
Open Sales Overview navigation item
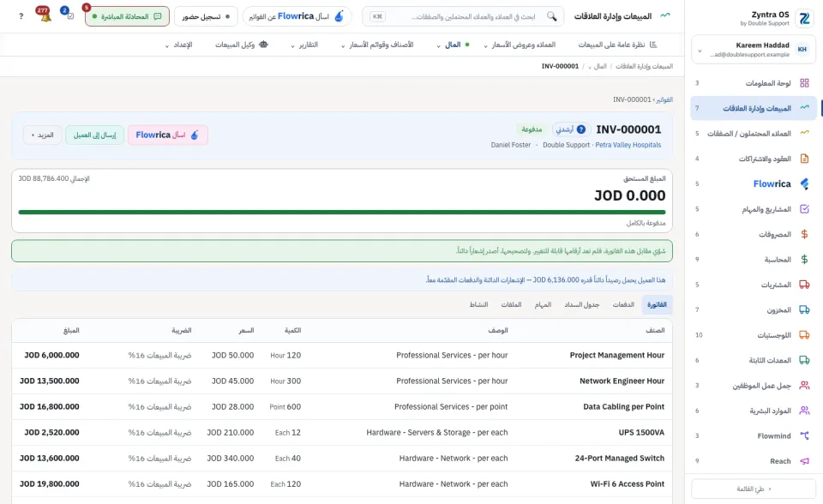click(617, 45)
